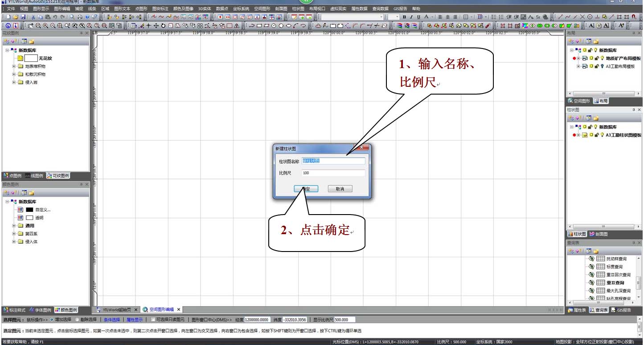
Task: Toggle lock icon of A3工勘柱状图模板
Action: (597, 135)
